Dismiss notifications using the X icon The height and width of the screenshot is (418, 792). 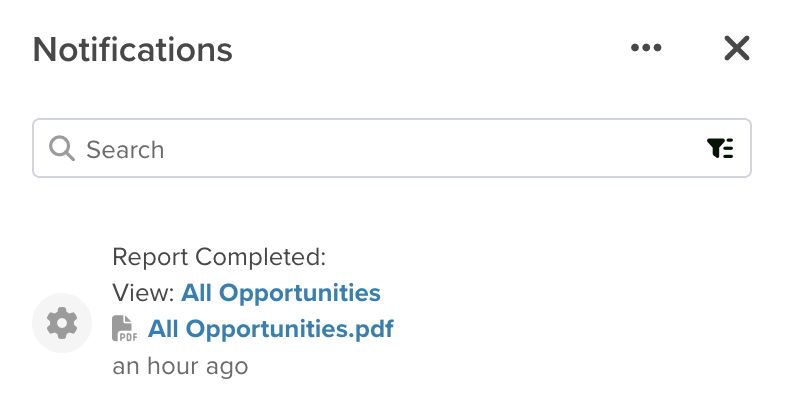click(x=736, y=48)
